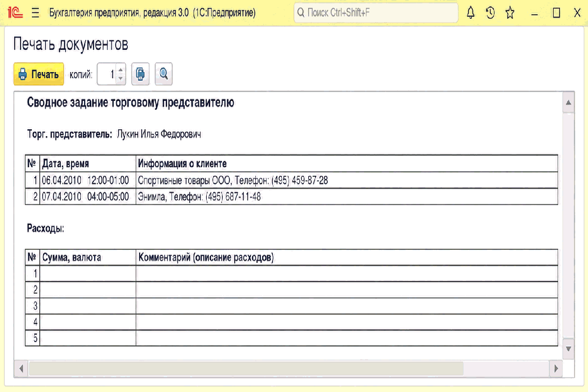Click the horizontal scrollbar right arrow
Screen dimensions: 588x392
tap(555, 368)
